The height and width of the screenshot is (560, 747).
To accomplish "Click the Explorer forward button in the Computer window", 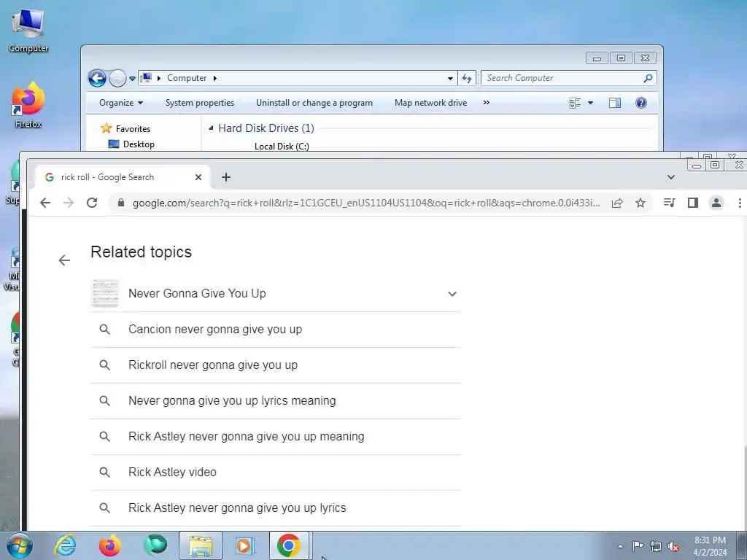I will tap(117, 78).
